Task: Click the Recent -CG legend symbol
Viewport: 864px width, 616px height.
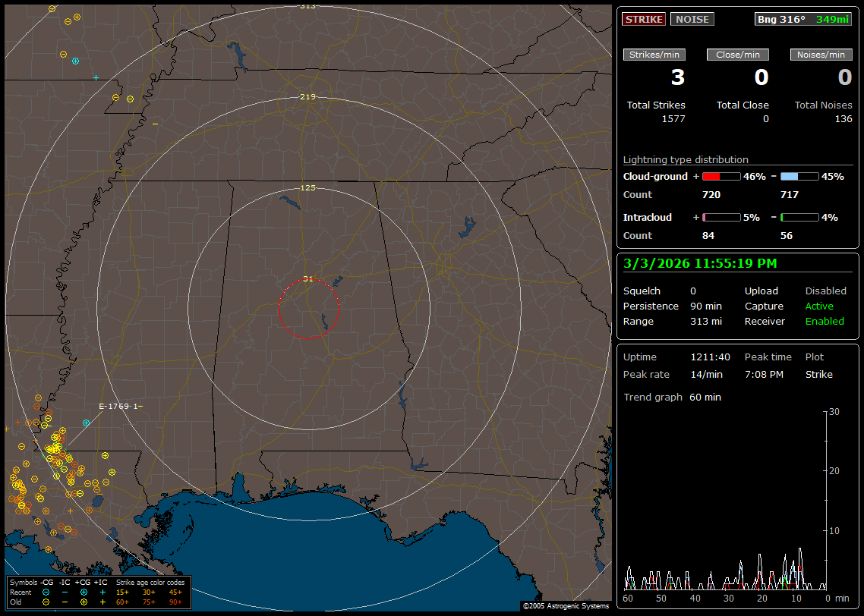Action: (x=46, y=592)
